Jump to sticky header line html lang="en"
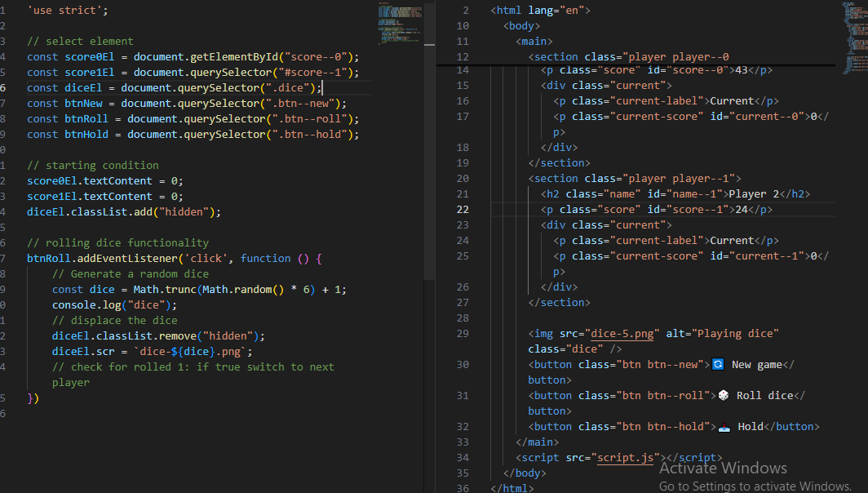This screenshot has width=868, height=493. tap(540, 11)
